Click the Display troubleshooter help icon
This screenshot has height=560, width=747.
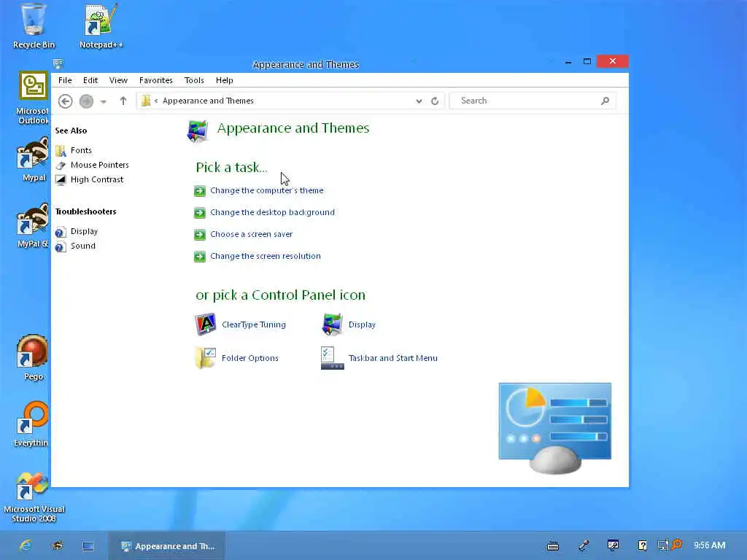click(61, 232)
